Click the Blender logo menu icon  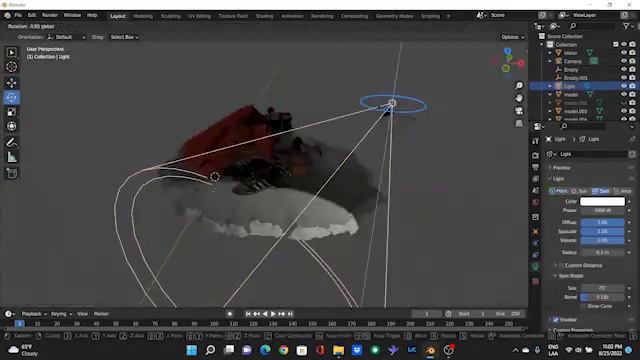pos(7,16)
